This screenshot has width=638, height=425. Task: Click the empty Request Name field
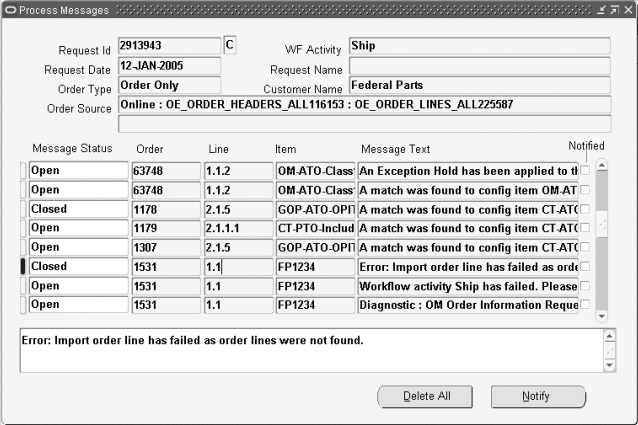pyautogui.click(x=480, y=65)
